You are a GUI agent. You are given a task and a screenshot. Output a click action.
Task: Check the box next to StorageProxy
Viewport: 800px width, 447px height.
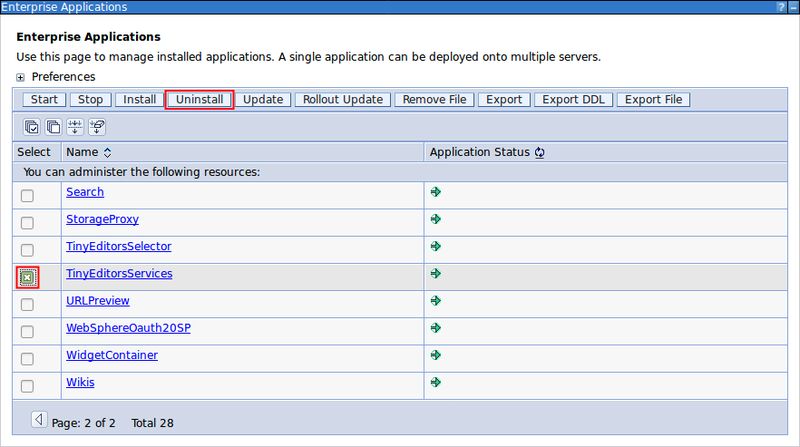(x=27, y=223)
